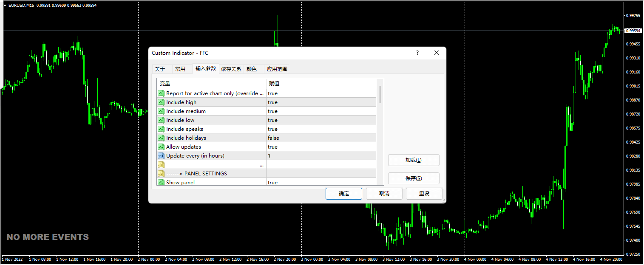
Task: Click the icon beside Include holidays
Action: [161, 138]
